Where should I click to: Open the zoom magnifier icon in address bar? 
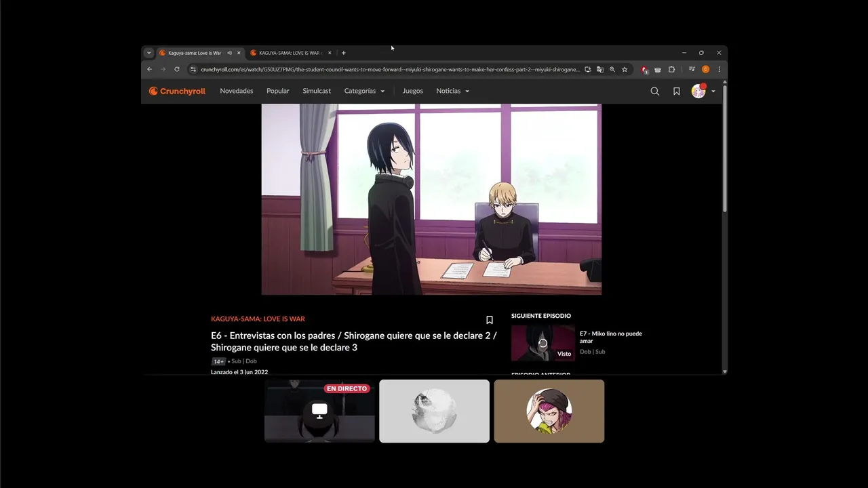click(612, 69)
